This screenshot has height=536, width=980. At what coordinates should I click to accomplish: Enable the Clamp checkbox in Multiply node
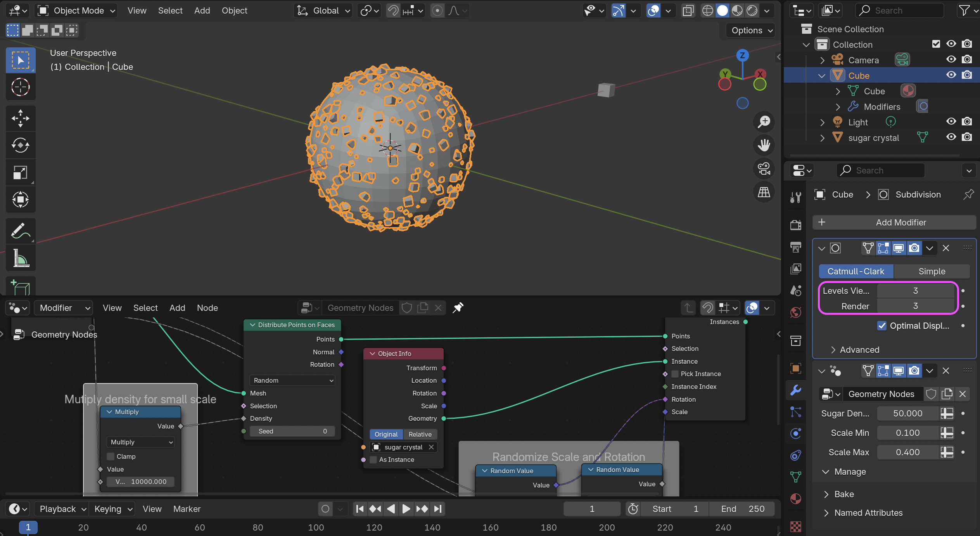111,456
